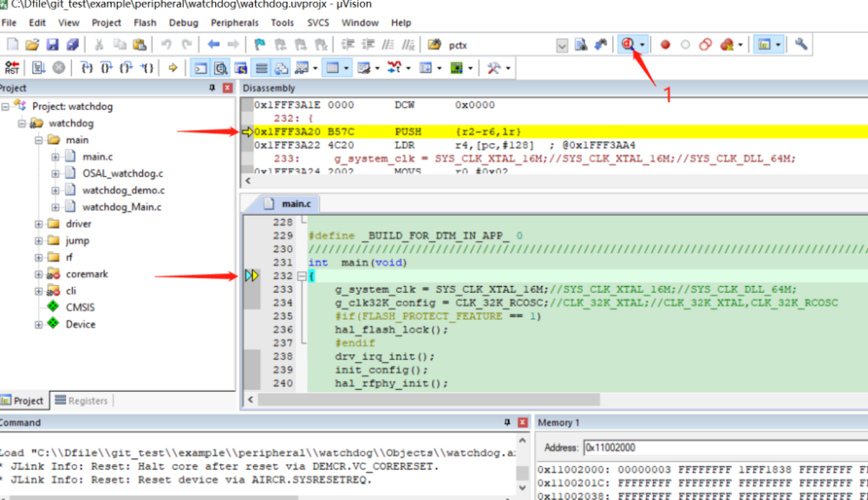
Task: Insert/remove breakpoint red dot icon
Action: [x=665, y=45]
